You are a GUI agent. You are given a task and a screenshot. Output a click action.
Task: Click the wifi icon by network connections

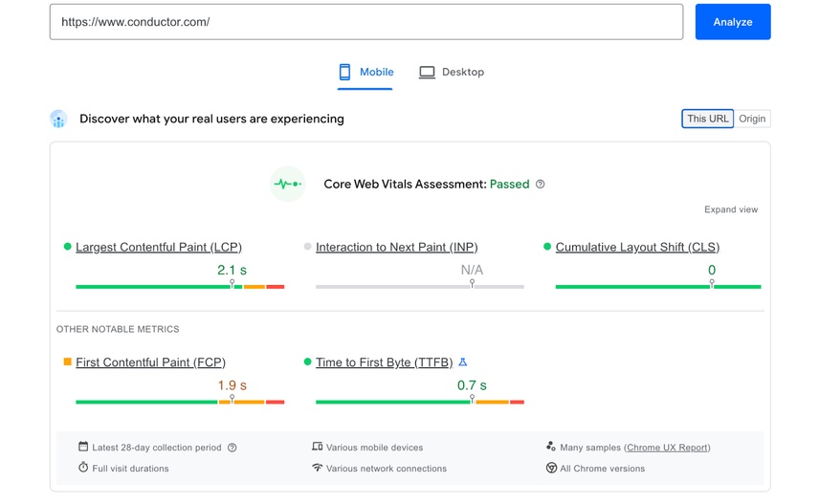(318, 468)
